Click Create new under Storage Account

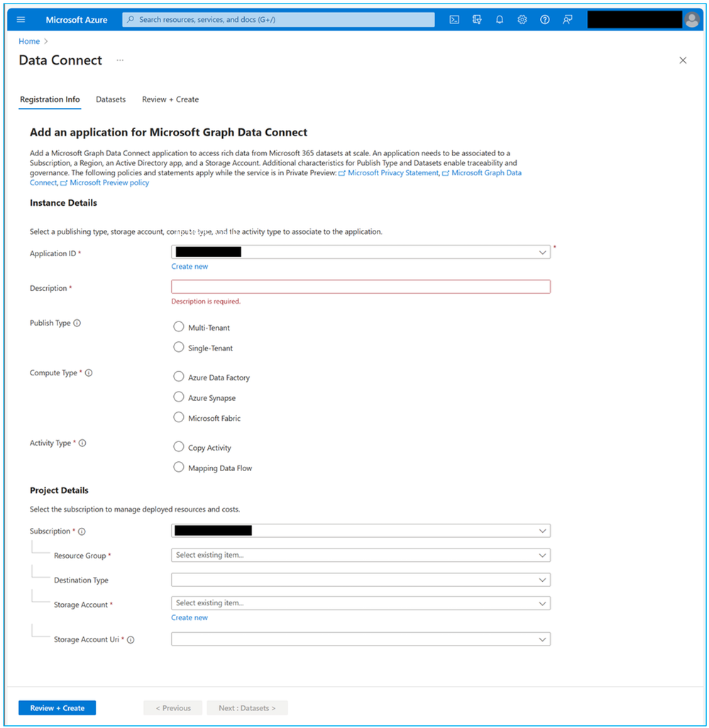coord(189,618)
